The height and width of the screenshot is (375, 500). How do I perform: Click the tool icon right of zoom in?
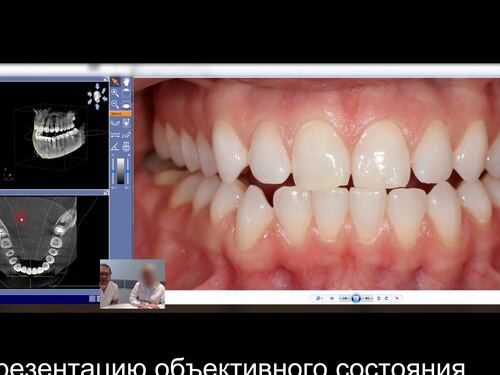126,93
